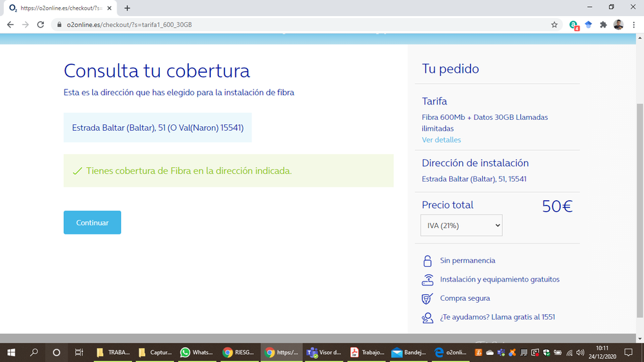
Task: Click the address bar URL
Action: coord(129,24)
